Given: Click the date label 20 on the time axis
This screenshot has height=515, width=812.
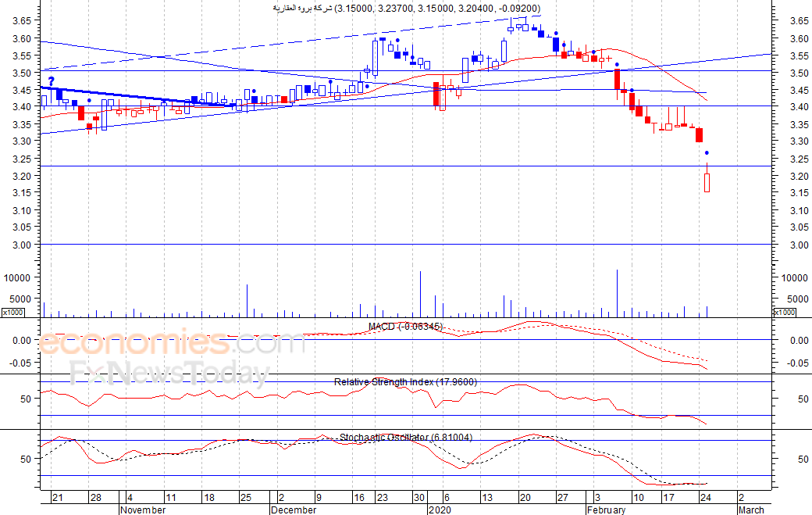Looking at the screenshot, I should (525, 497).
